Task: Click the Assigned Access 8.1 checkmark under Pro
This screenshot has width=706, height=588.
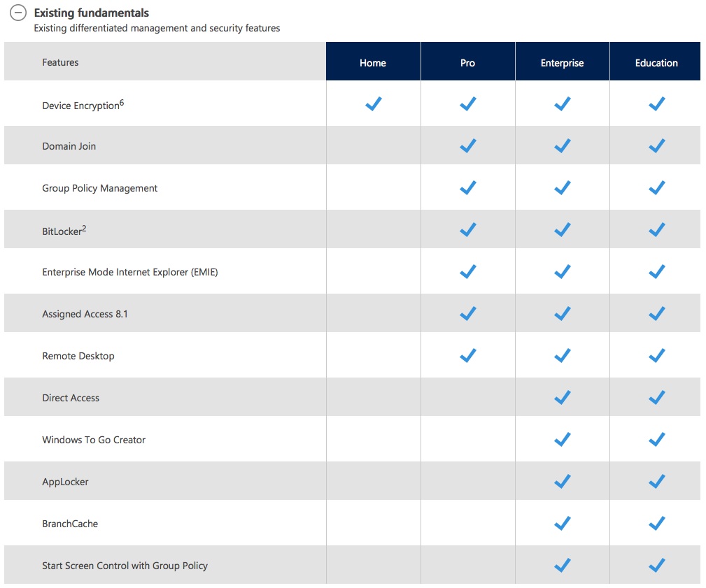Action: 467,313
